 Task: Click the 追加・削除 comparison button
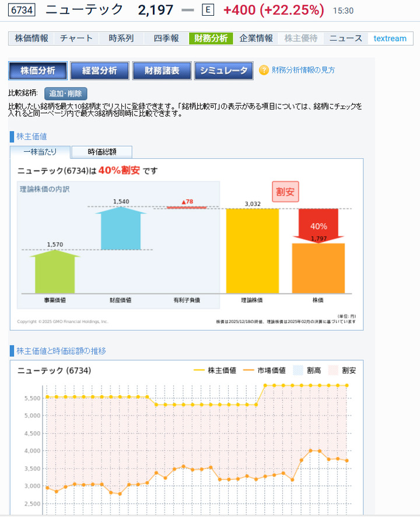(65, 93)
